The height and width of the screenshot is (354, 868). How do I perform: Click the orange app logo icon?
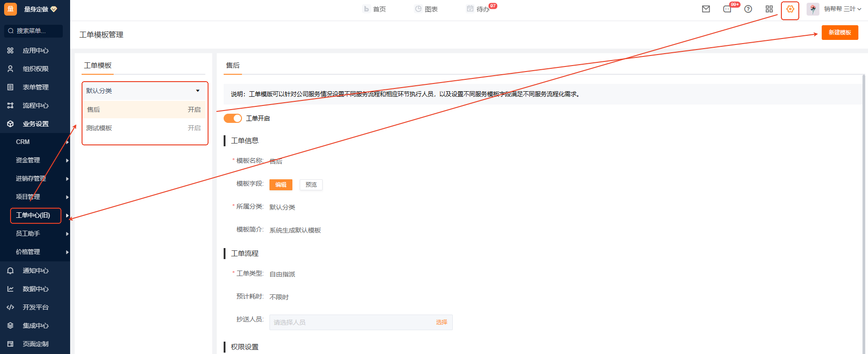[x=11, y=9]
